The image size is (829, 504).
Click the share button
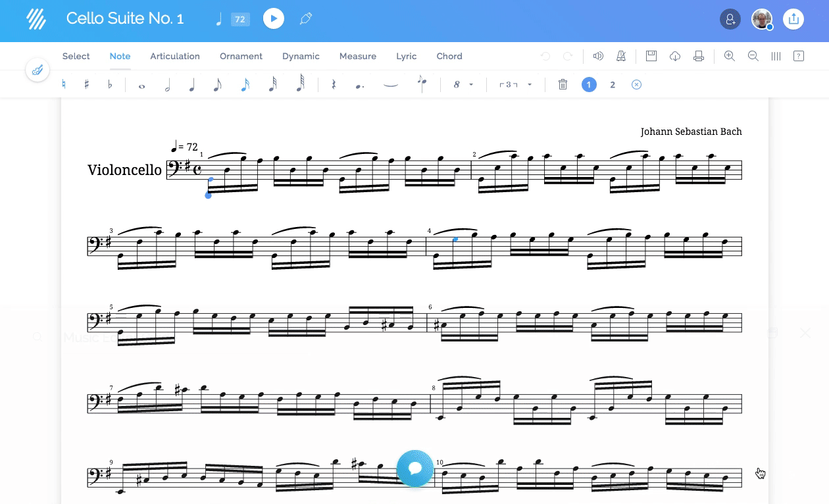(x=794, y=19)
